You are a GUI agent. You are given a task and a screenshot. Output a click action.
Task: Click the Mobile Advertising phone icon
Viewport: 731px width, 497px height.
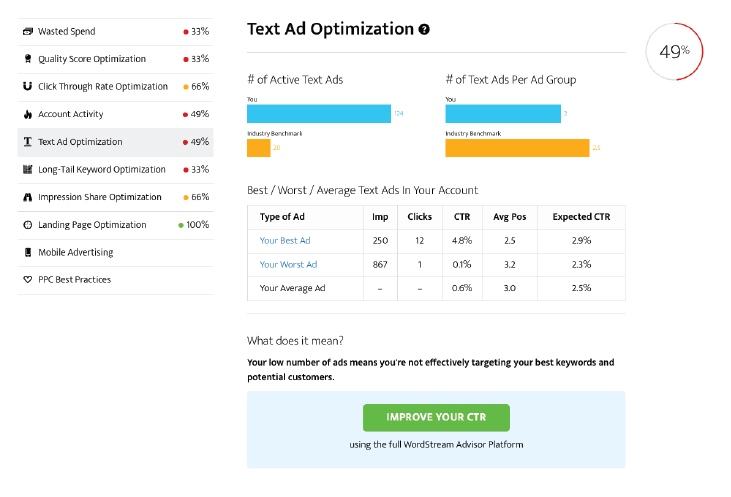[28, 252]
